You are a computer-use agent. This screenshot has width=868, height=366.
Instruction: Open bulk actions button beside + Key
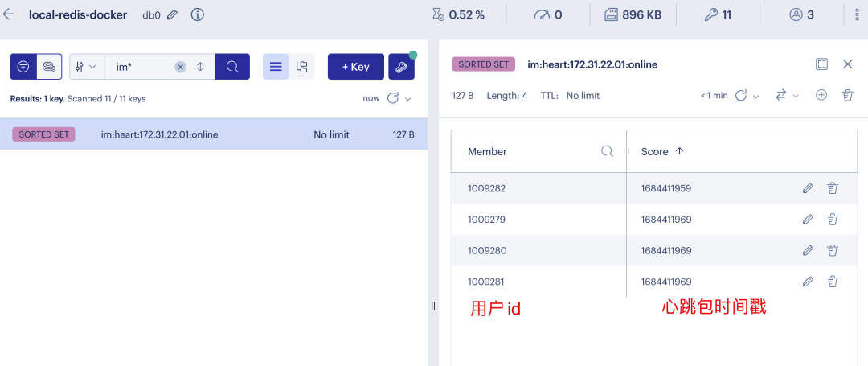pyautogui.click(x=401, y=67)
